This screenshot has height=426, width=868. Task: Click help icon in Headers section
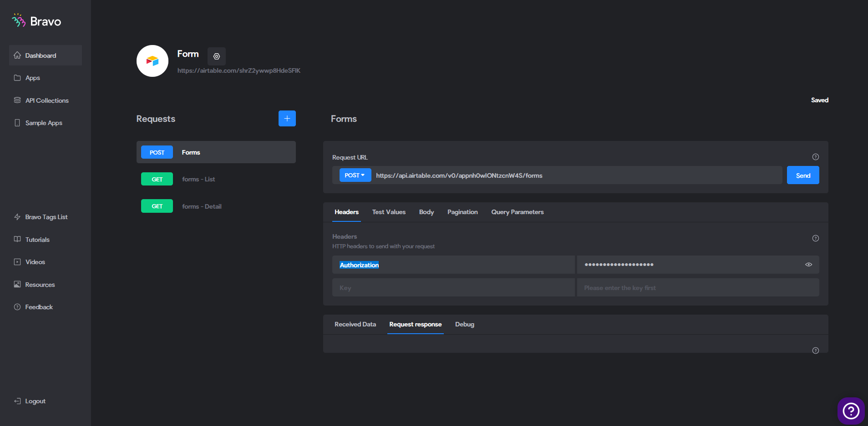point(816,238)
